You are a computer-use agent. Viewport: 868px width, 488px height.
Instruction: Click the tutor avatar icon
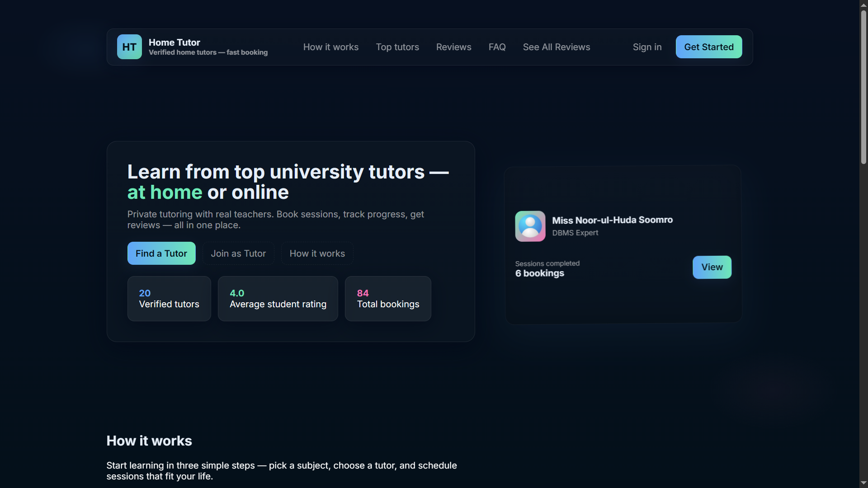pyautogui.click(x=530, y=226)
